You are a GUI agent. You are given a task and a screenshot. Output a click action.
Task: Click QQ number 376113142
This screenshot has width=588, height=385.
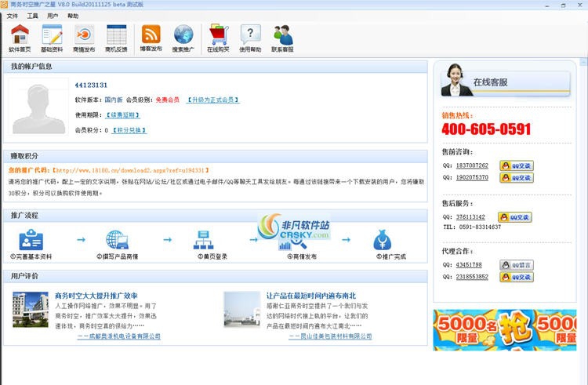470,217
